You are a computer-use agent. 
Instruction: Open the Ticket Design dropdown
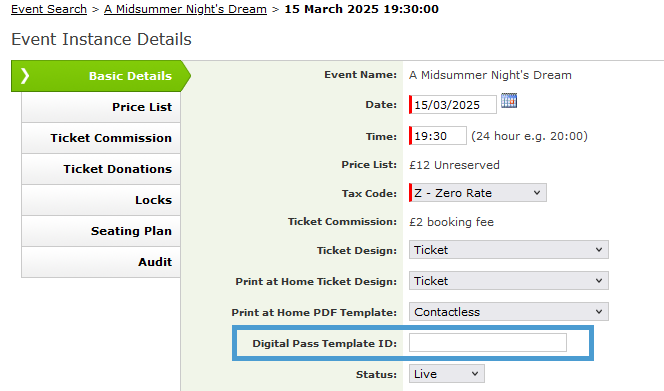tap(509, 250)
